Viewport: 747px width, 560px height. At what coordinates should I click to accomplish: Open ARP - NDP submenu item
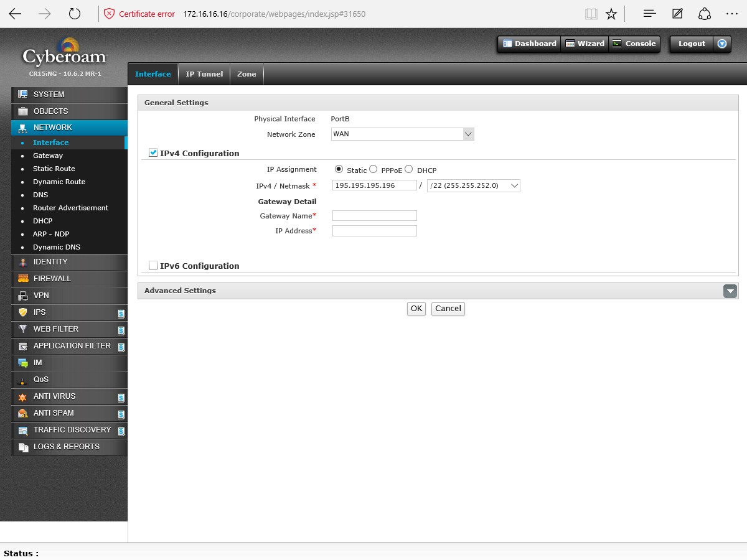click(x=51, y=234)
